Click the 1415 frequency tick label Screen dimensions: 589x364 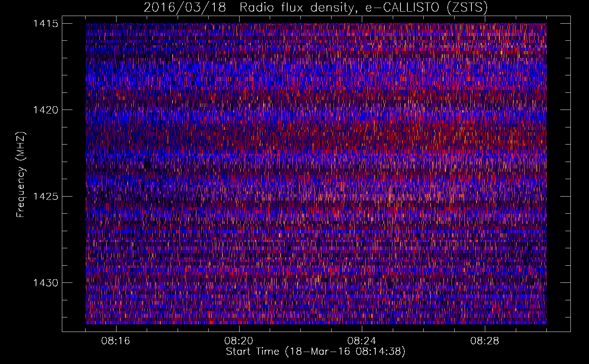pyautogui.click(x=46, y=24)
